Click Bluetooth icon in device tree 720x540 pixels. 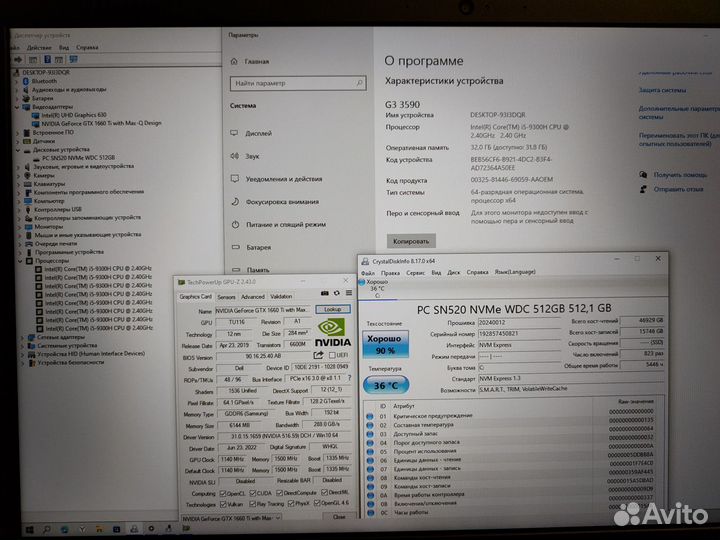pyautogui.click(x=26, y=81)
